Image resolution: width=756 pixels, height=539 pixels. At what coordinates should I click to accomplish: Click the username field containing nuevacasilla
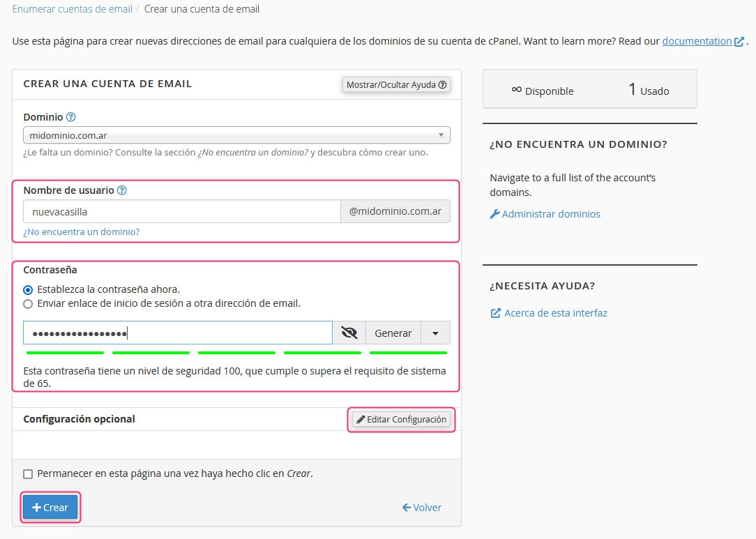(181, 211)
